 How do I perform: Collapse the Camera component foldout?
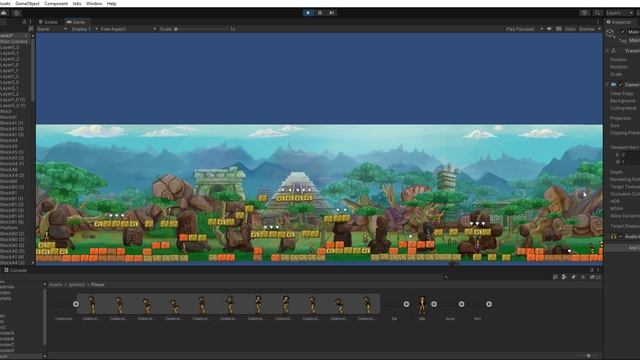pos(607,84)
